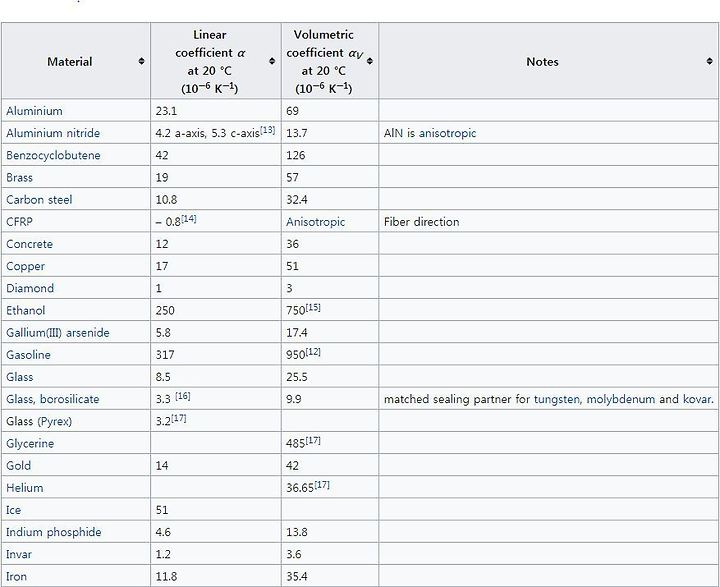Open citation [17] beside Glycerine's 485
The width and height of the screenshot is (720, 587).
pyautogui.click(x=313, y=440)
